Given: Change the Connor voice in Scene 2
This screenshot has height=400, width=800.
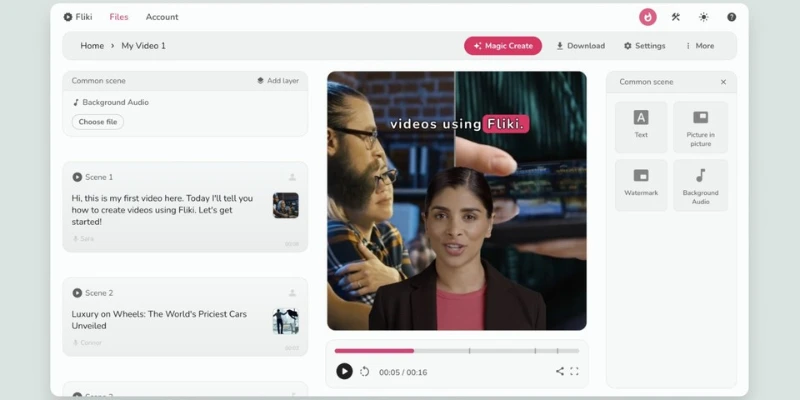Looking at the screenshot, I should tap(87, 342).
